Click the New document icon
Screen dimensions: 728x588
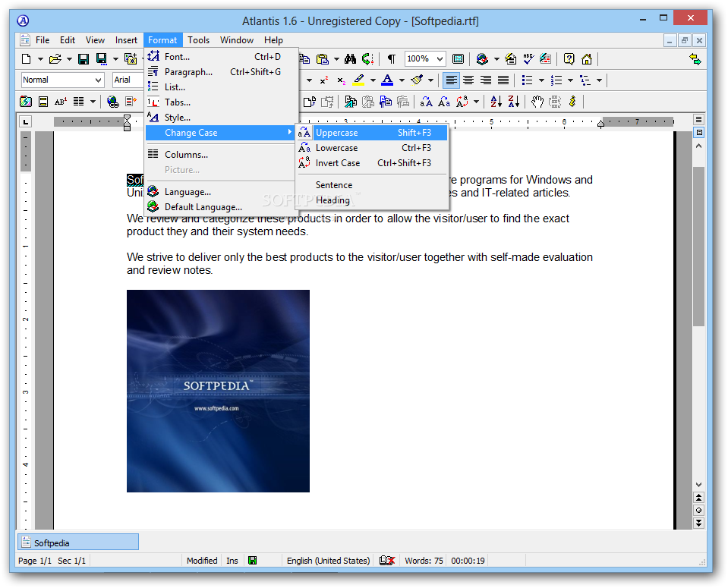click(x=27, y=59)
